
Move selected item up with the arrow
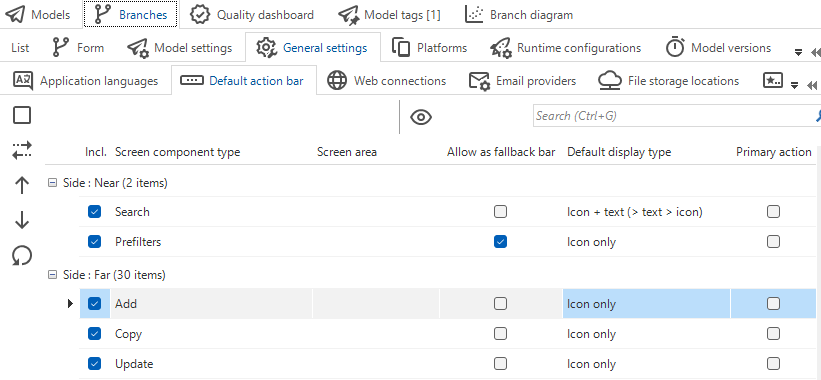pos(21,185)
